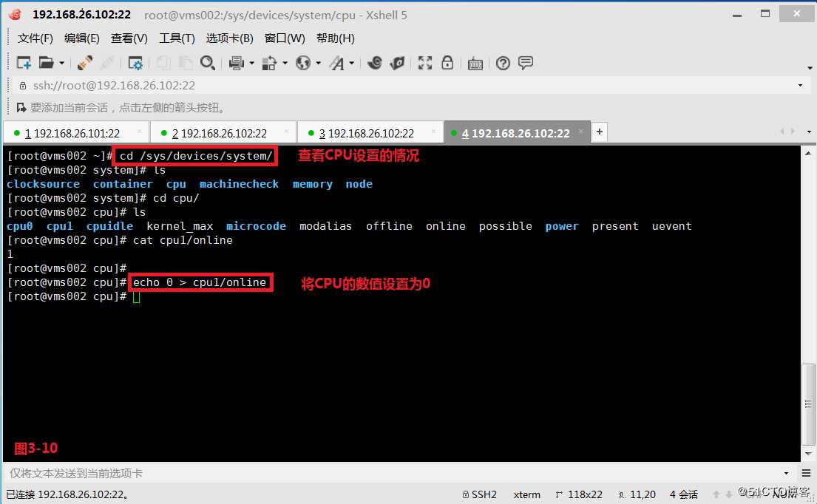Expand the compose bar send target dropdown
817x504 pixels.
click(x=786, y=473)
